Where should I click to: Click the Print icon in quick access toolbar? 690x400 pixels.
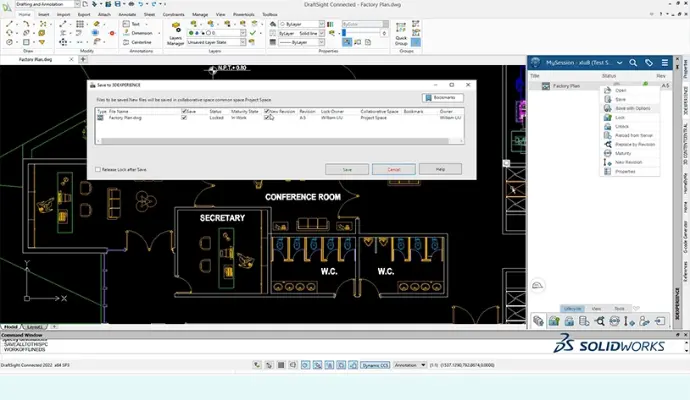coord(131,4)
